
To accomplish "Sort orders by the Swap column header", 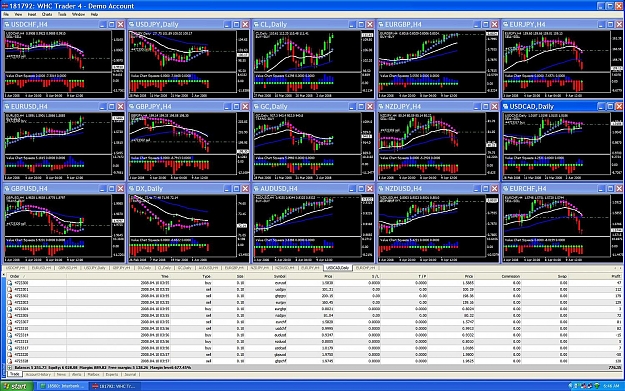I will 546,276.
